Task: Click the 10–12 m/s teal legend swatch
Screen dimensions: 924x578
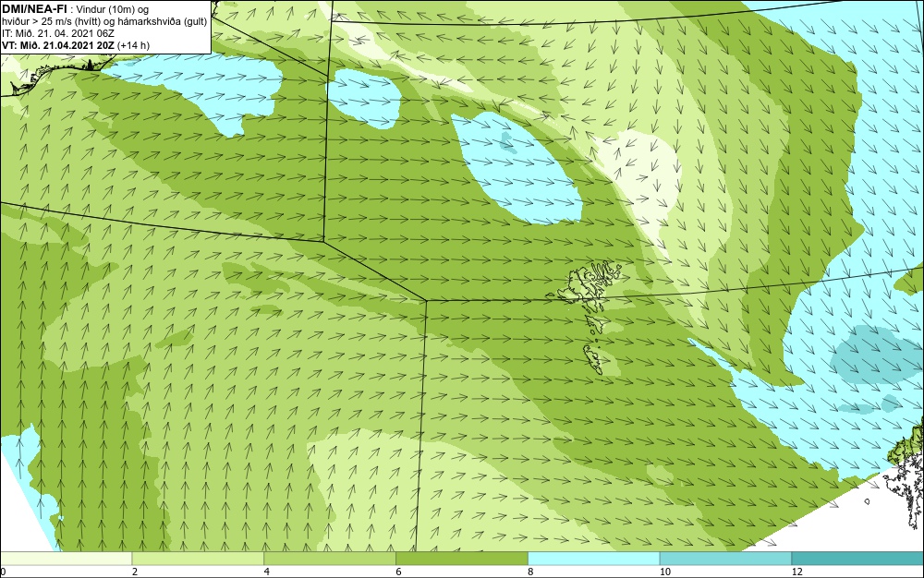Action: click(x=726, y=559)
